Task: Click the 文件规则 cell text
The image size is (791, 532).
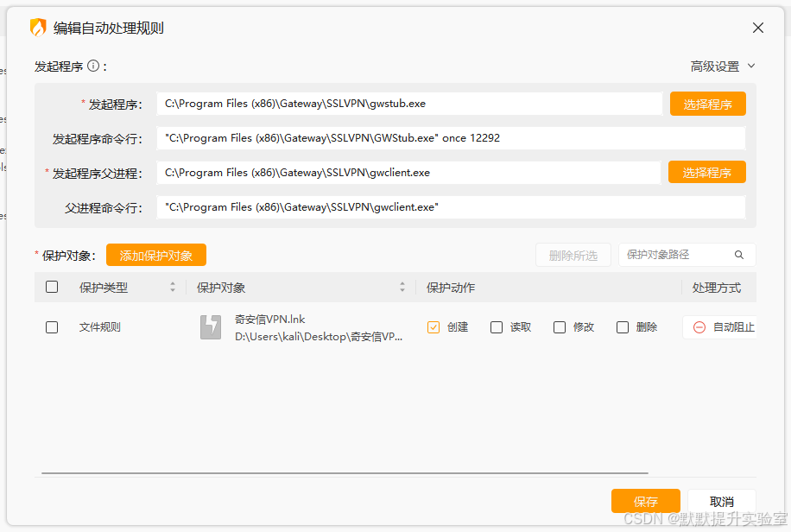Action: [100, 327]
